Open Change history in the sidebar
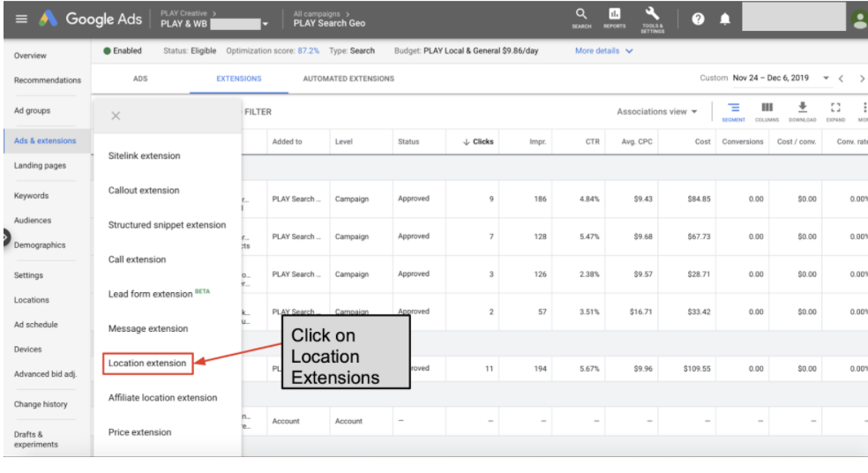Image resolution: width=868 pixels, height=473 pixels. pos(41,404)
